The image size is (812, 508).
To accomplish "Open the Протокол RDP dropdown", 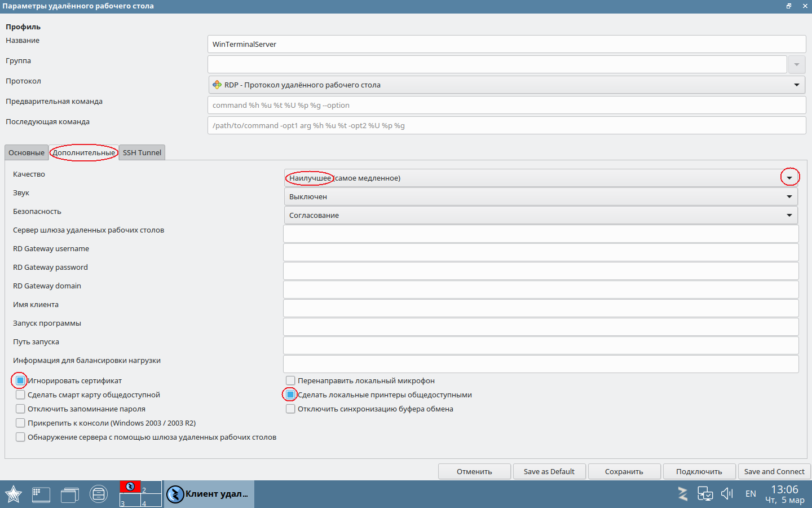I will click(506, 85).
